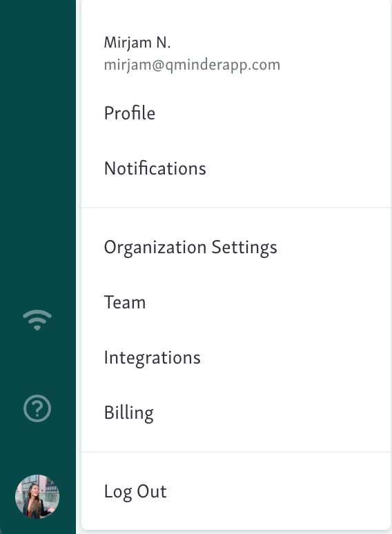The width and height of the screenshot is (392, 534).
Task: Sign out using the Log Out entry
Action: click(x=236, y=491)
